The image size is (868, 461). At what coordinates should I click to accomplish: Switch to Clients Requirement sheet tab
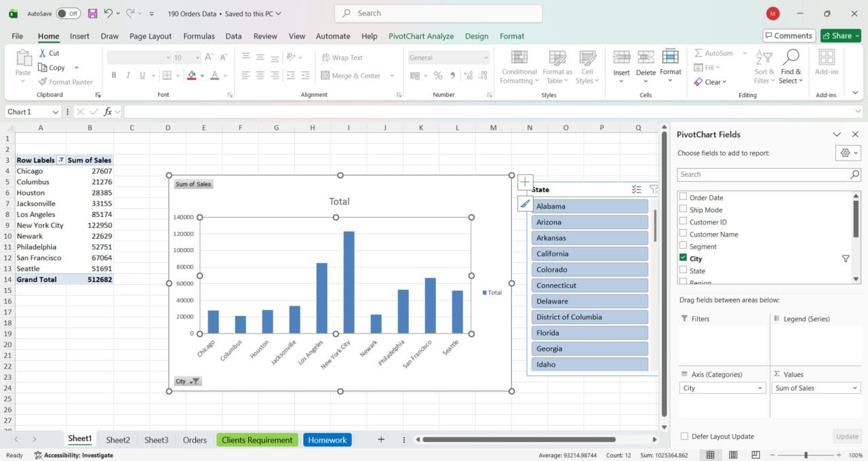[257, 440]
